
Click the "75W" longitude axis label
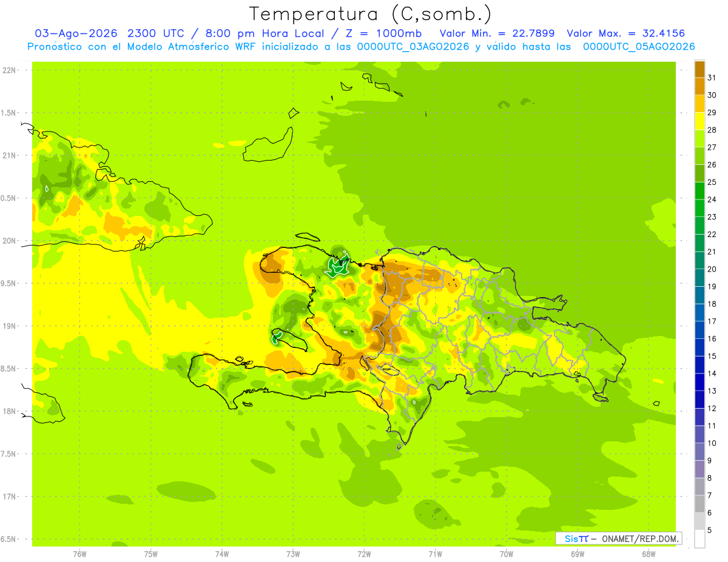pos(151,554)
